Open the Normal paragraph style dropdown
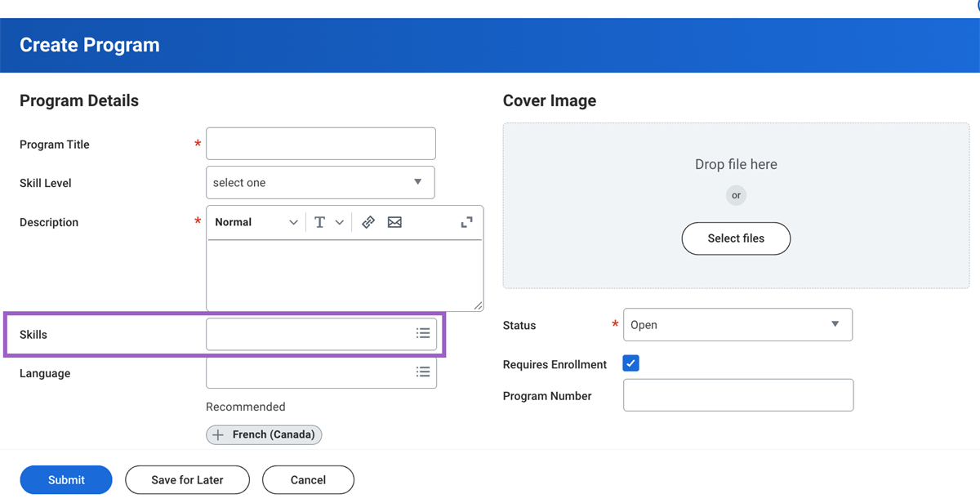Viewport: 980px width, 503px height. pos(256,222)
